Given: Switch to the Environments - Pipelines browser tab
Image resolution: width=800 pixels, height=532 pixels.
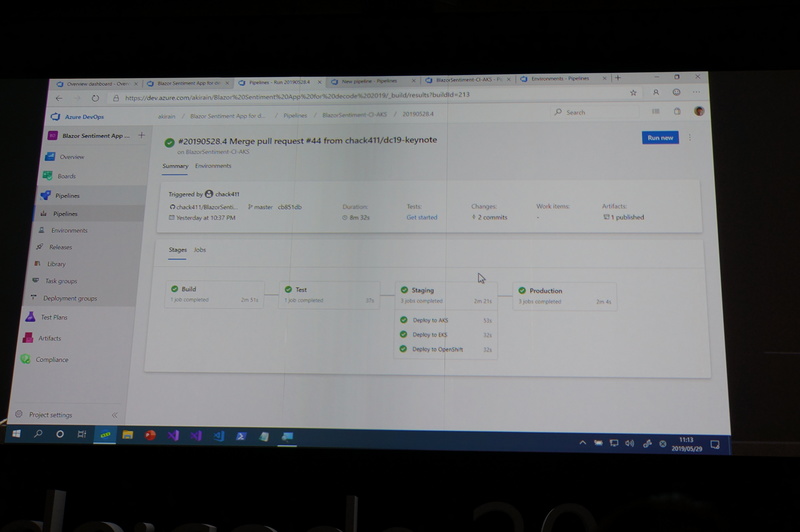Looking at the screenshot, I should pos(563,79).
